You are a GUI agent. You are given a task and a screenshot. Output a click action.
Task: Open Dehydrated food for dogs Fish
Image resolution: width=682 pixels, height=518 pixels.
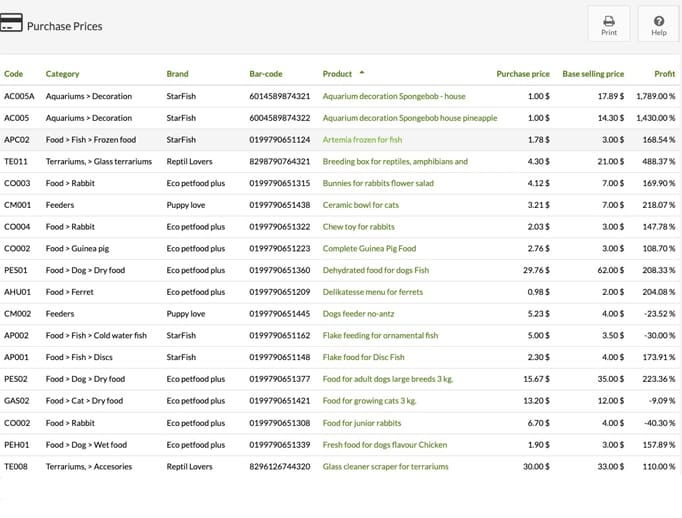point(376,270)
